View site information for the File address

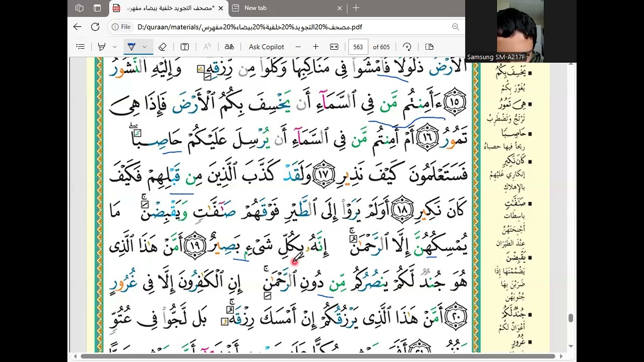coord(121,27)
